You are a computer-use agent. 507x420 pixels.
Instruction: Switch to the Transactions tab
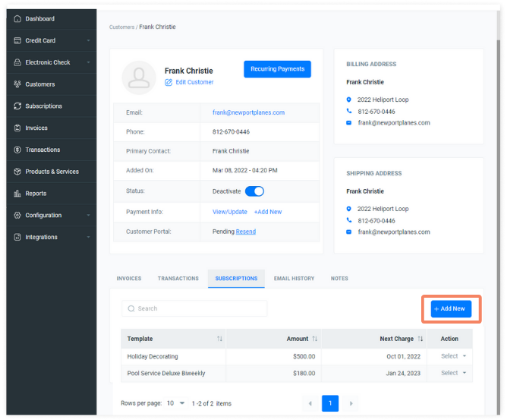tap(178, 279)
